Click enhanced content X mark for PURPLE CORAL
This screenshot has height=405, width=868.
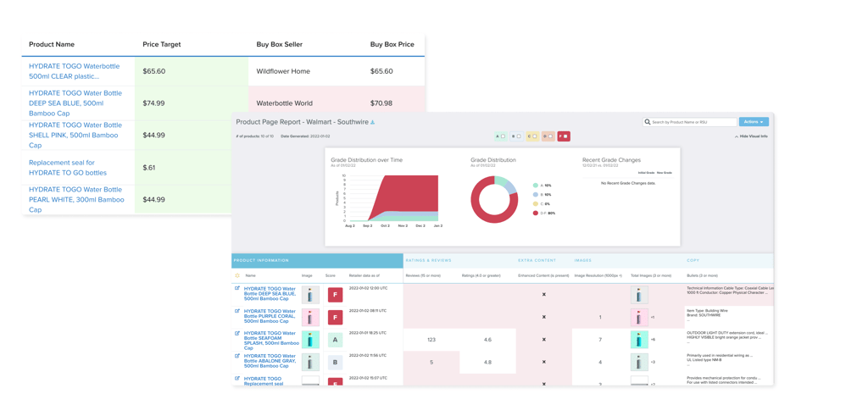pyautogui.click(x=543, y=317)
